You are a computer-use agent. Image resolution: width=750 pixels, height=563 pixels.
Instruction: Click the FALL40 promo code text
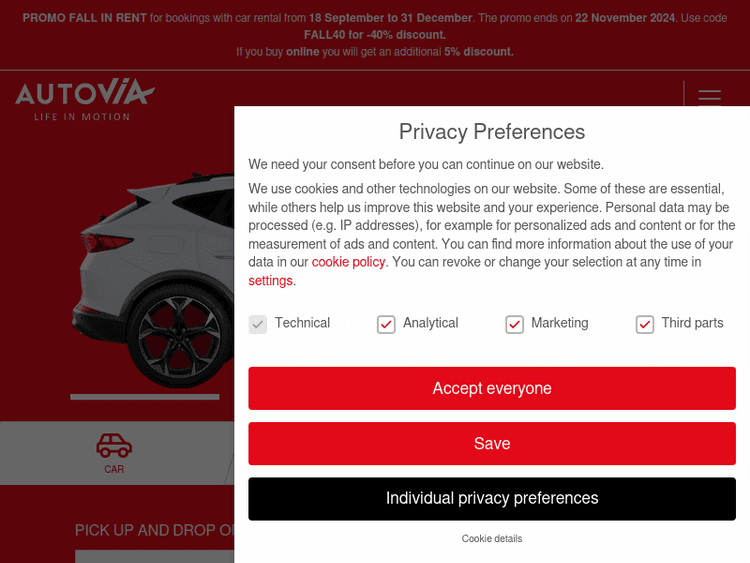(324, 35)
